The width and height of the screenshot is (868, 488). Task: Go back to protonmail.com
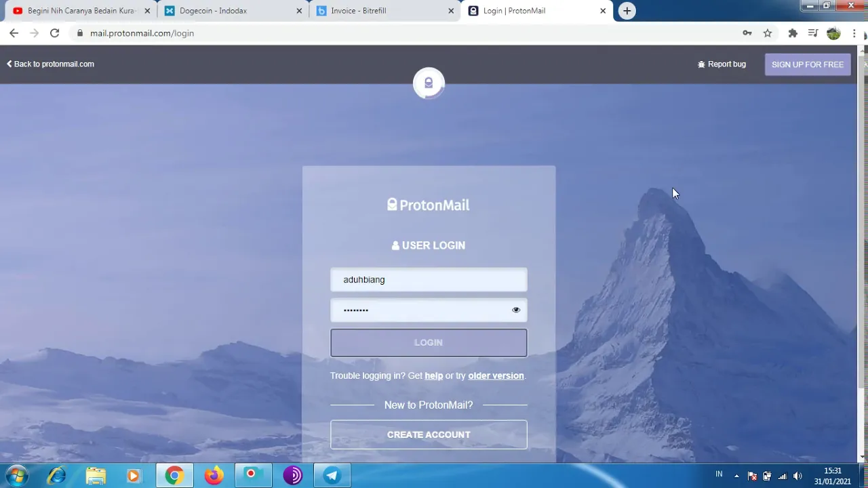(50, 64)
